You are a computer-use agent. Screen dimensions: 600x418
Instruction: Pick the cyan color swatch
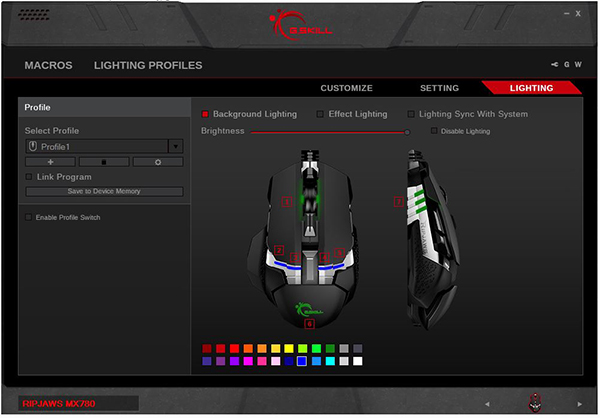click(330, 361)
